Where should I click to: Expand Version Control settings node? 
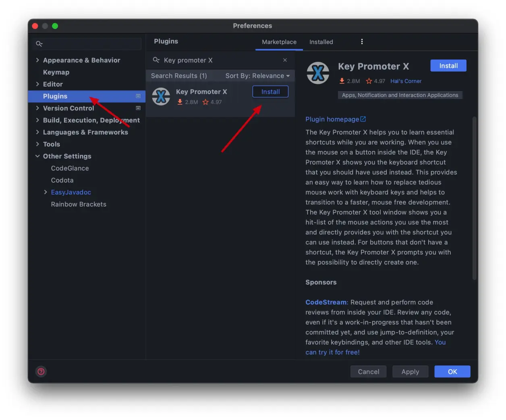click(x=37, y=108)
